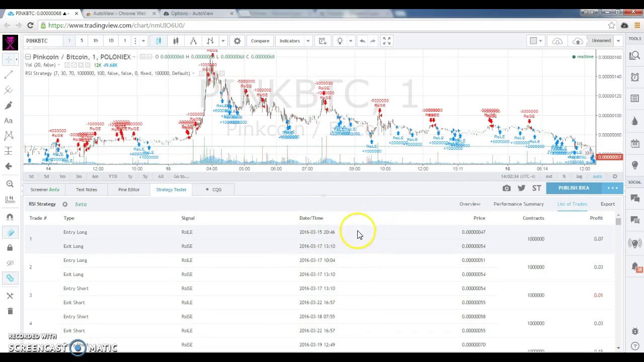Switch to the Text Notes tab

pos(86,190)
